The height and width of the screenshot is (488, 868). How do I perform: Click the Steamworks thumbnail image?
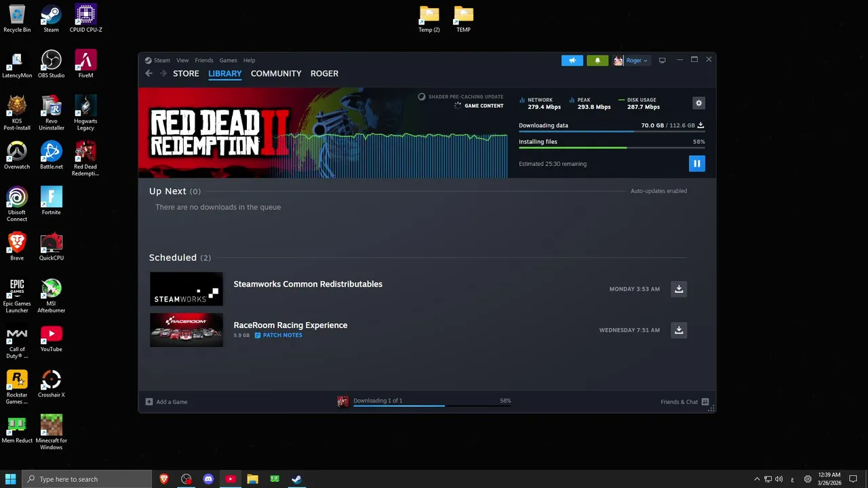[186, 289]
